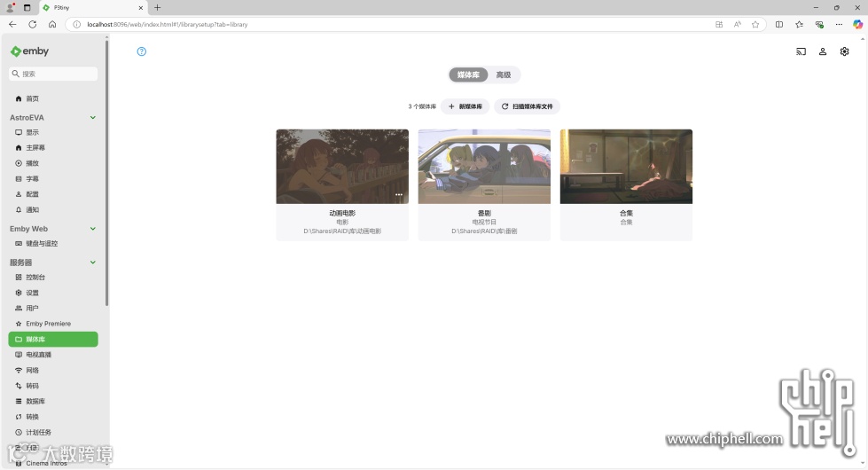Click the sidebar vertical scrollbar
The image size is (868, 470).
pyautogui.click(x=106, y=172)
